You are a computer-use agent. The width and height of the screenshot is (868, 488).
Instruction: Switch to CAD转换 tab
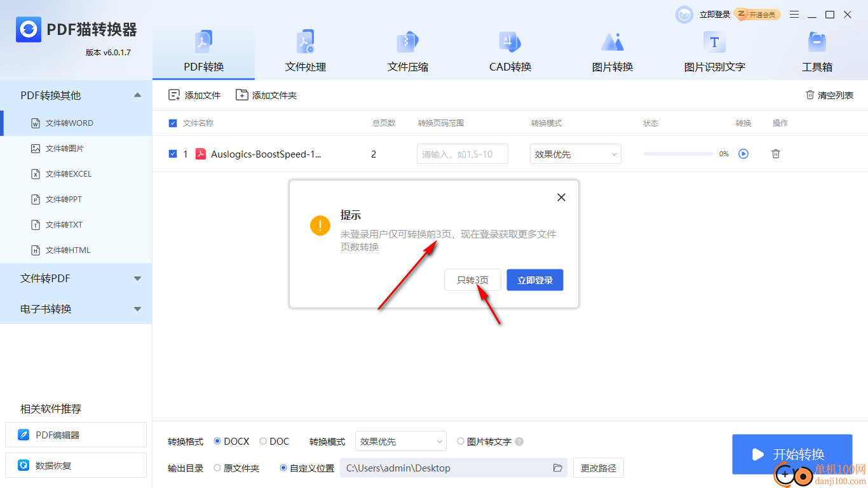click(510, 52)
